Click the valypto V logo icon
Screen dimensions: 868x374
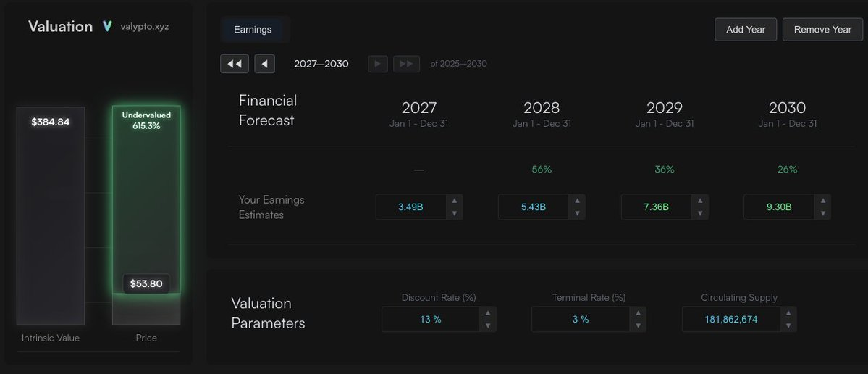(x=107, y=27)
